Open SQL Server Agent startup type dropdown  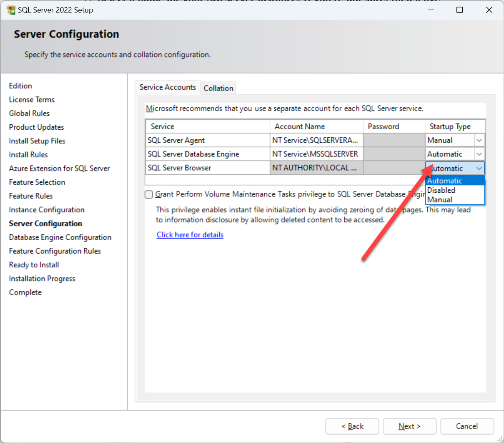[x=479, y=140]
